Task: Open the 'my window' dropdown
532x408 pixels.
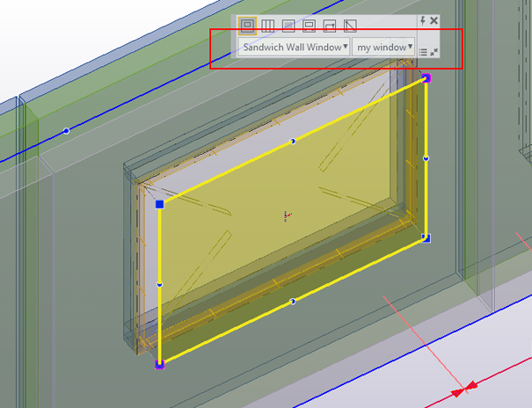Action: pyautogui.click(x=383, y=47)
